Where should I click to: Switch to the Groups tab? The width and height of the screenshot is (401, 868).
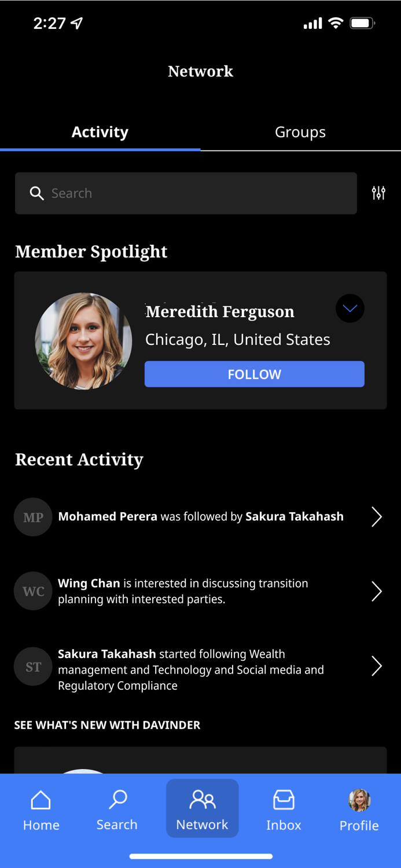coord(300,132)
